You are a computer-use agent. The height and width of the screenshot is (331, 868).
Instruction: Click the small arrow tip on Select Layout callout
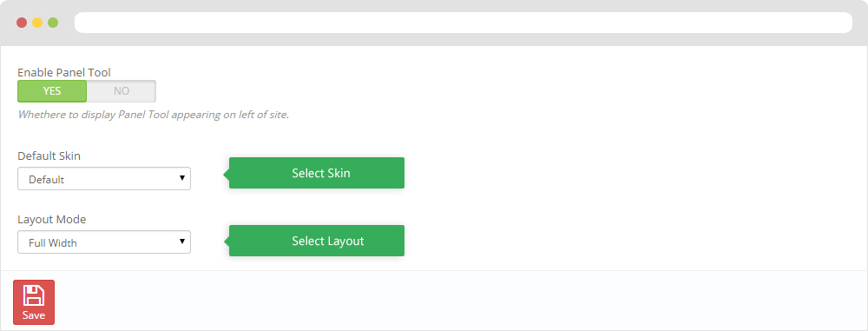[x=226, y=242]
